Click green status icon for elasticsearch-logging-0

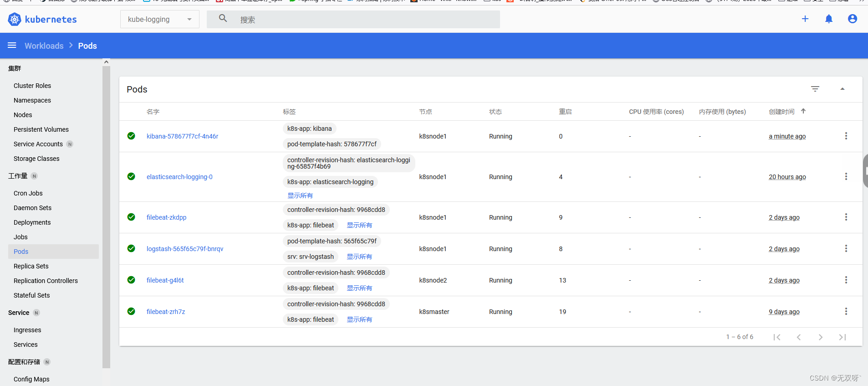pos(131,176)
